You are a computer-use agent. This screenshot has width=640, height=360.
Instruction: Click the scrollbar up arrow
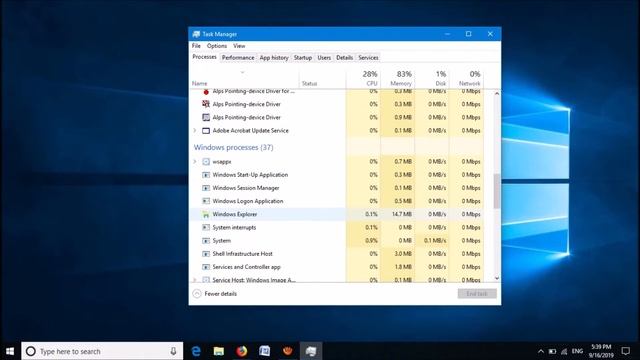[497, 93]
